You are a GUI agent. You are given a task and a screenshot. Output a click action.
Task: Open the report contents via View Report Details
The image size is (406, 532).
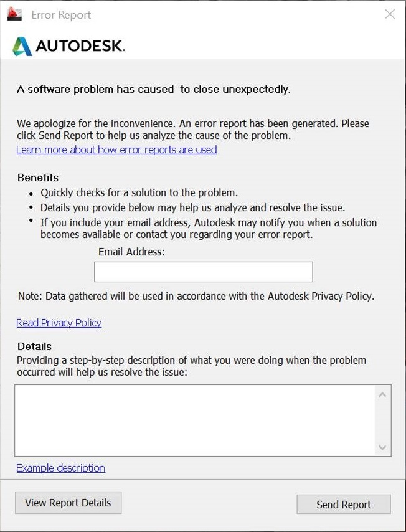click(x=68, y=503)
